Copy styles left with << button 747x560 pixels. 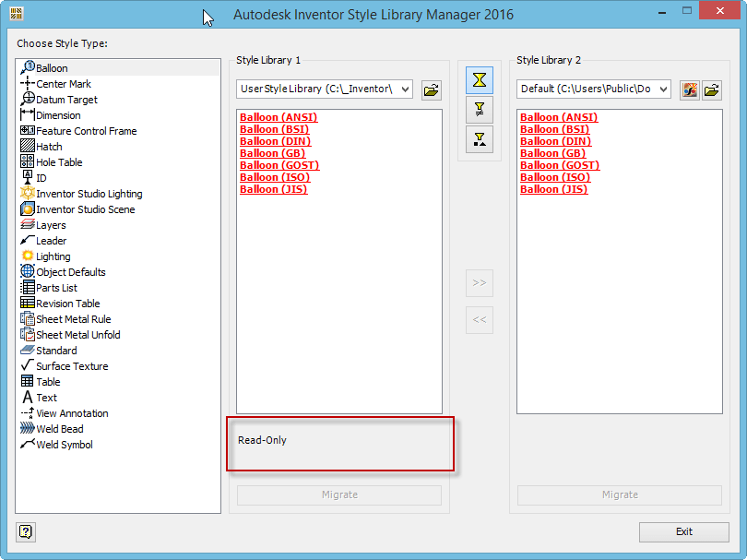tap(480, 320)
